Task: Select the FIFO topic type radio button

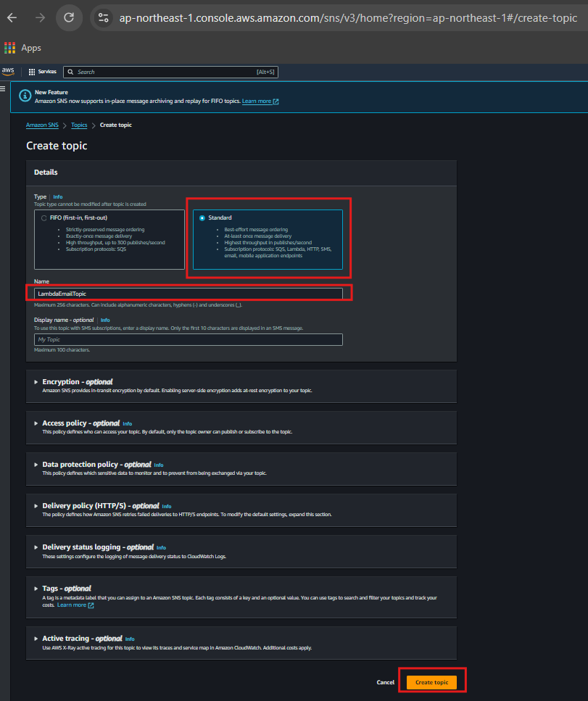Action: pyautogui.click(x=44, y=217)
